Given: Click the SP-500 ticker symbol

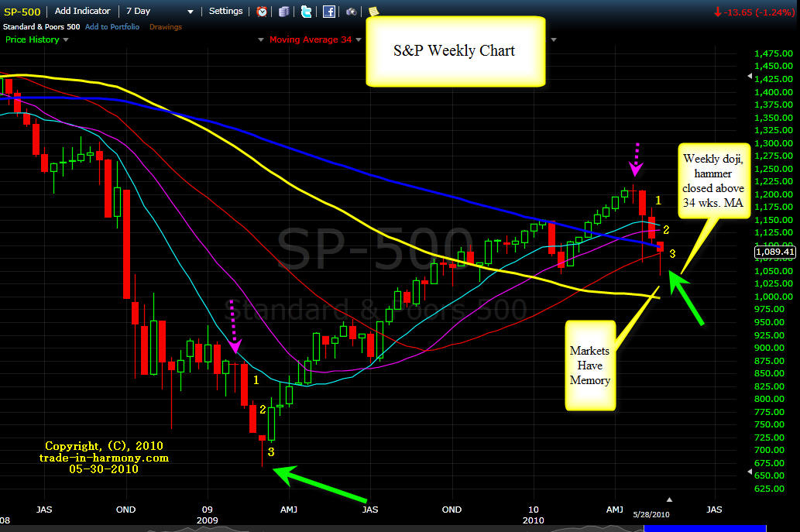Looking at the screenshot, I should pos(22,12).
